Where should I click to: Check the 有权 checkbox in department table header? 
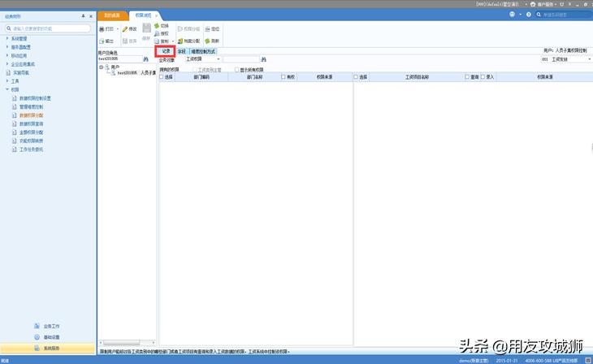click(284, 77)
